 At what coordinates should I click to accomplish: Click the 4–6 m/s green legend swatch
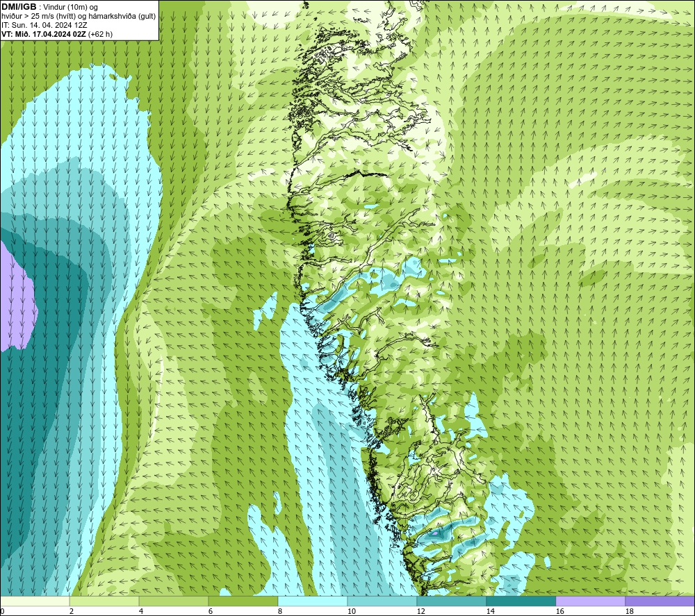pyautogui.click(x=174, y=601)
